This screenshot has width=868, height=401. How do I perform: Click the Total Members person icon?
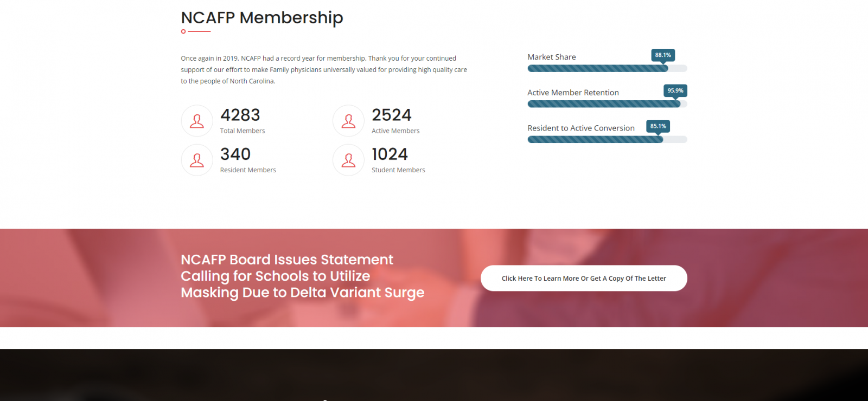coord(197,121)
